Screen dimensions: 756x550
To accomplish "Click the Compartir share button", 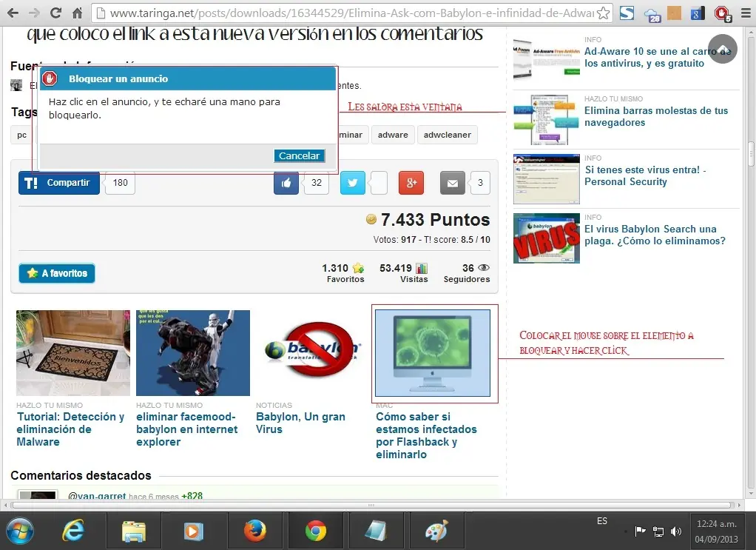I will point(59,183).
